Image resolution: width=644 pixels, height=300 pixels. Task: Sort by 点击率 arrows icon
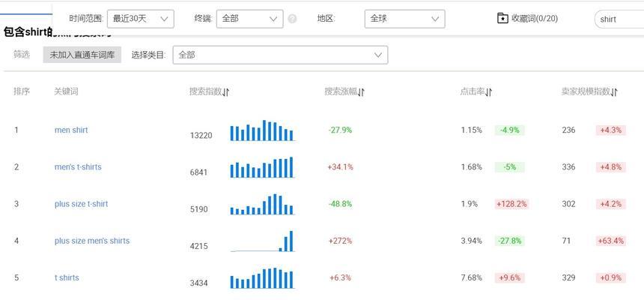[x=489, y=92]
